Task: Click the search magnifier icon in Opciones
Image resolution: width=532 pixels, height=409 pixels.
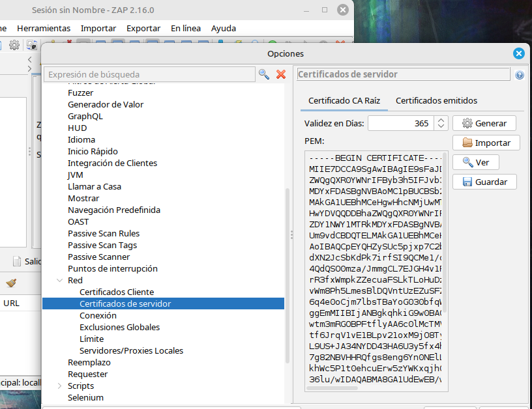Action: (263, 74)
